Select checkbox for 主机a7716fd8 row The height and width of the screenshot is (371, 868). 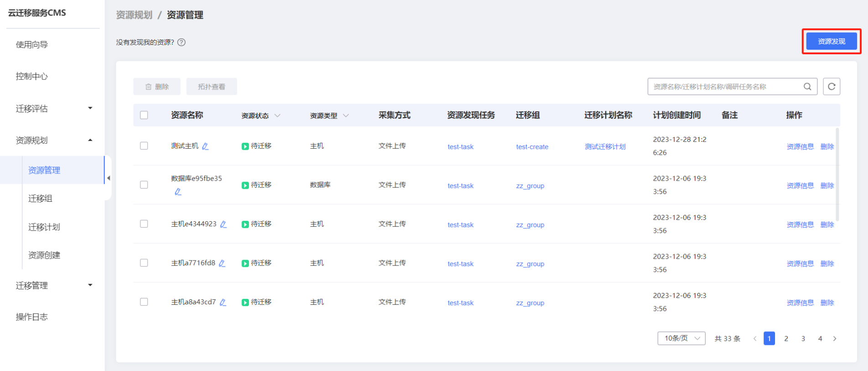tap(144, 263)
